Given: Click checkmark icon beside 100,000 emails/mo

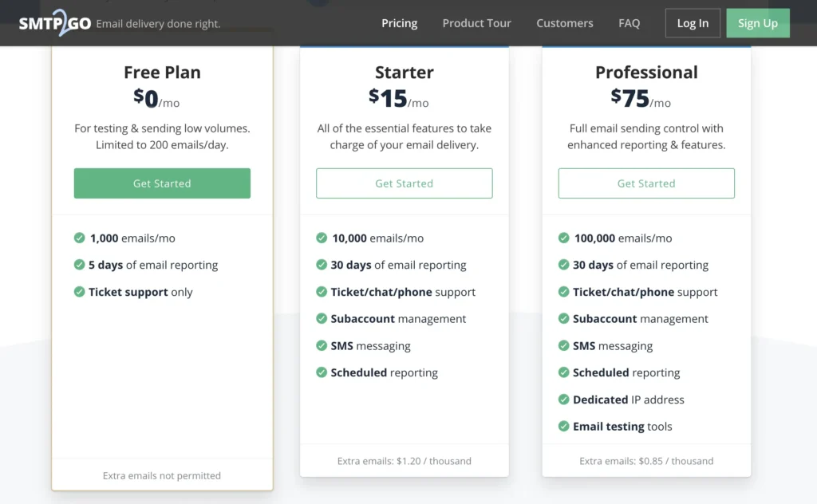Looking at the screenshot, I should (564, 238).
